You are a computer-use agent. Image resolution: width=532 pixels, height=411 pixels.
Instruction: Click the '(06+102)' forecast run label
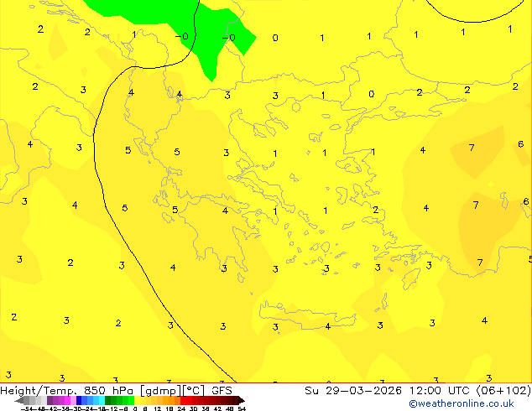503,391
